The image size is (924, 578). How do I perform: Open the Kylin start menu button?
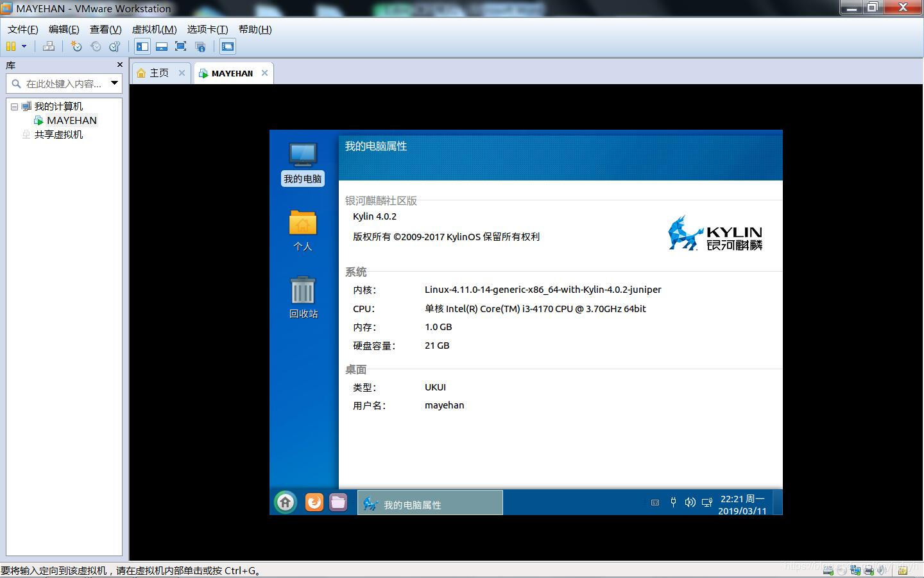286,502
